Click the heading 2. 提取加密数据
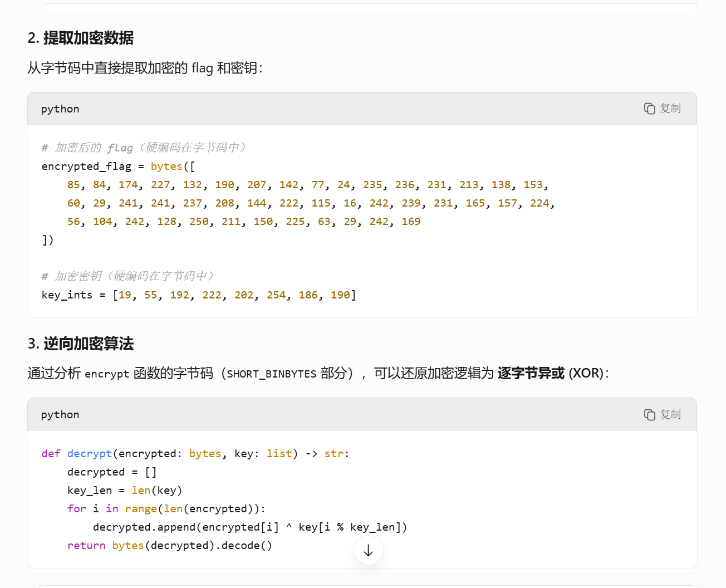The width and height of the screenshot is (726, 588). pyautogui.click(x=81, y=38)
